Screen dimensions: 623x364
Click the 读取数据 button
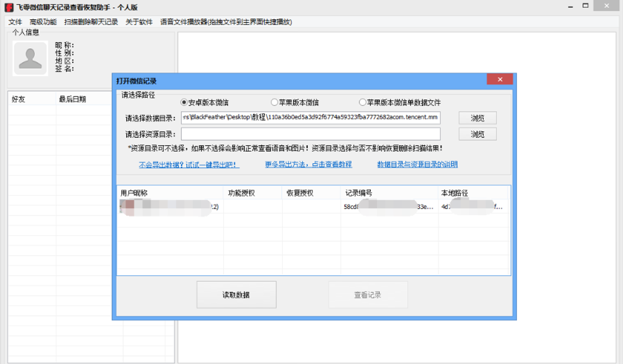click(x=236, y=295)
